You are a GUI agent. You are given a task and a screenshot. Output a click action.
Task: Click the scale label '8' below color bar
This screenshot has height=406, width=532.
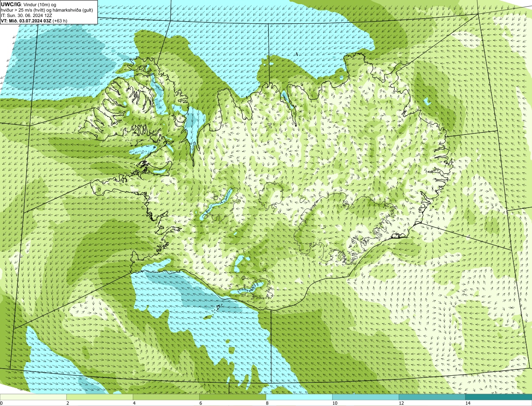pyautogui.click(x=267, y=403)
